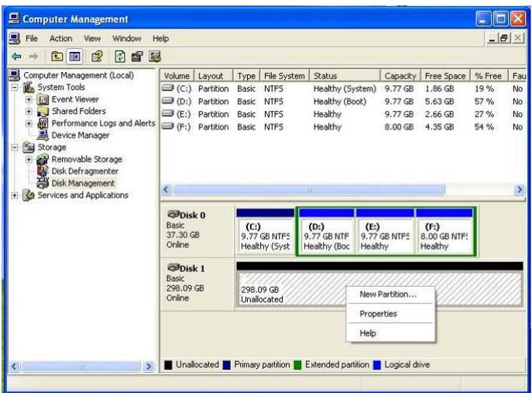Click the Up one level folder icon

pos(57,57)
